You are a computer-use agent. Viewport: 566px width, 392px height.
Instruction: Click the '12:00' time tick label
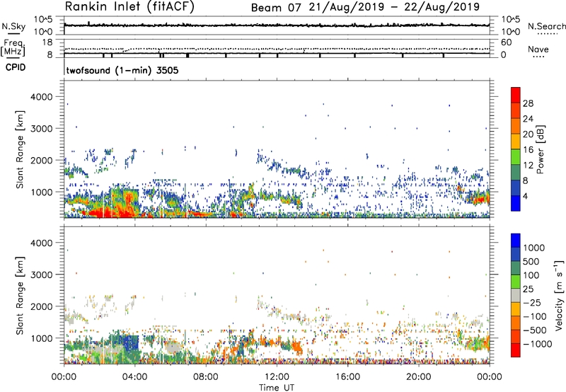[277, 377]
